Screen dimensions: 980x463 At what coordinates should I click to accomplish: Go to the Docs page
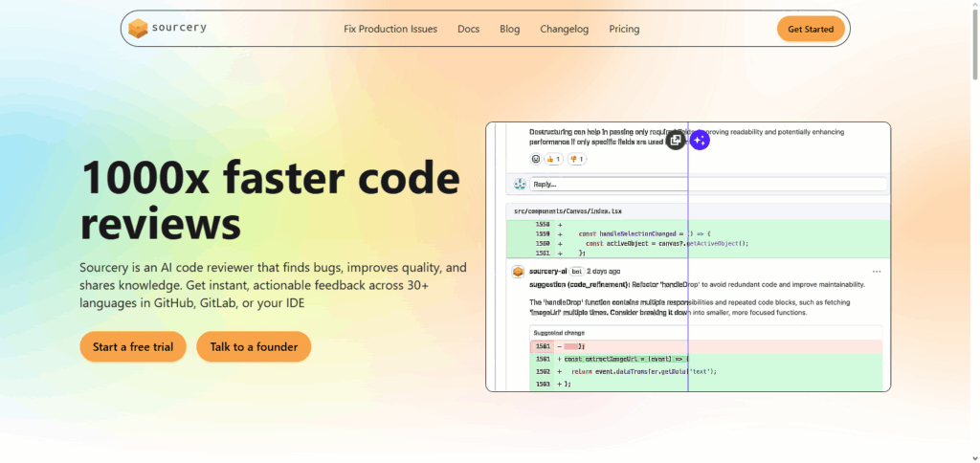point(468,29)
